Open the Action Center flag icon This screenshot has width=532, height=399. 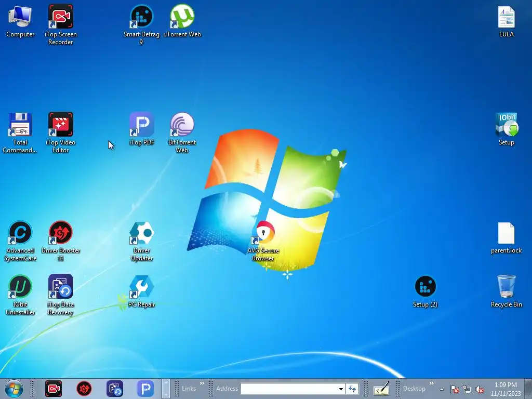tap(455, 389)
